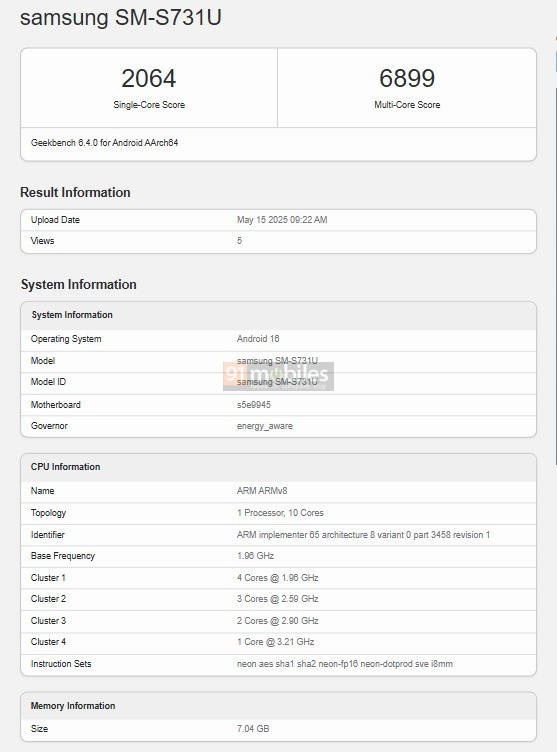
Task: Click the Result Information heading
Action: [75, 192]
